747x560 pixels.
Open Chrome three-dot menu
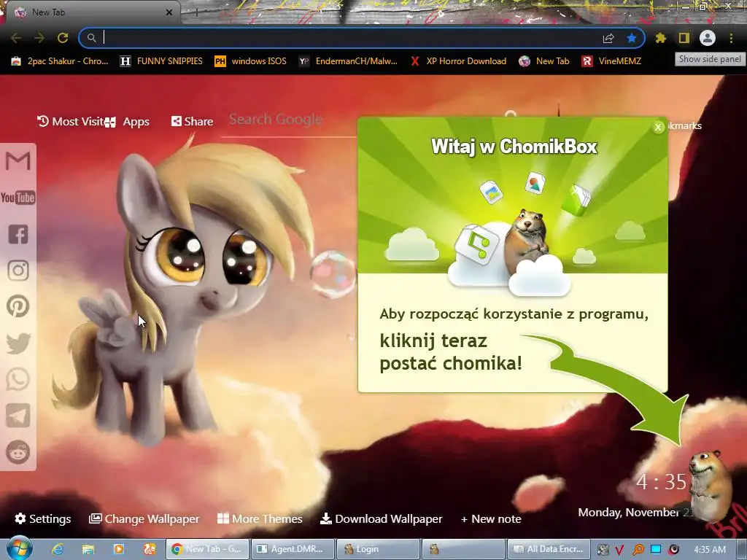coord(731,38)
